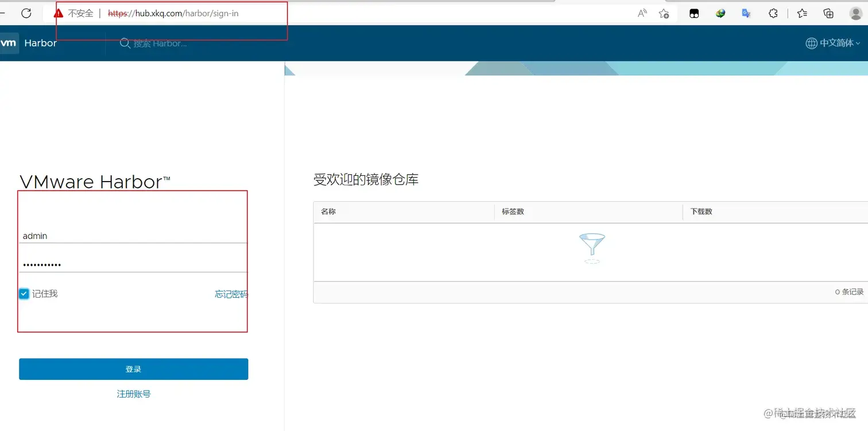Image resolution: width=868 pixels, height=431 pixels.
Task: Click the Harbor search magnifier icon
Action: [x=125, y=43]
